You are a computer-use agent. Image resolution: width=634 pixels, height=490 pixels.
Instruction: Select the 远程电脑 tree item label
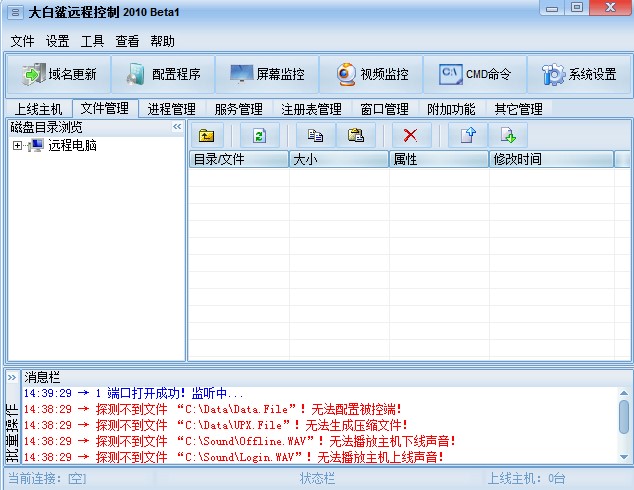pos(72,145)
